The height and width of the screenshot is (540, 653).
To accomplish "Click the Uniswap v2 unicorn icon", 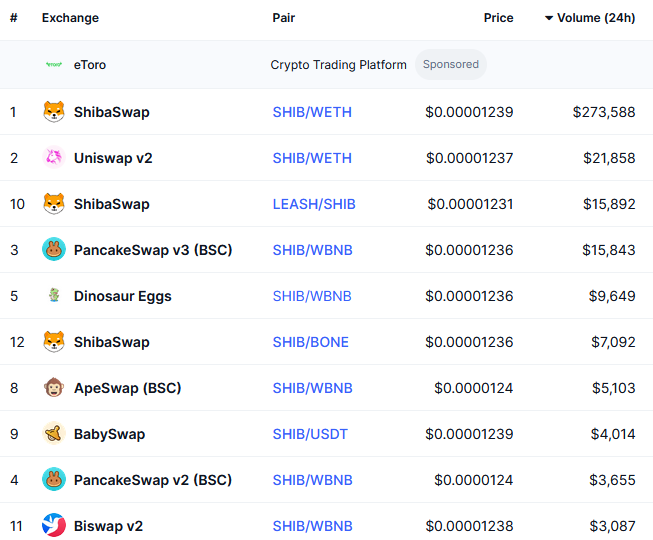I will coord(54,158).
